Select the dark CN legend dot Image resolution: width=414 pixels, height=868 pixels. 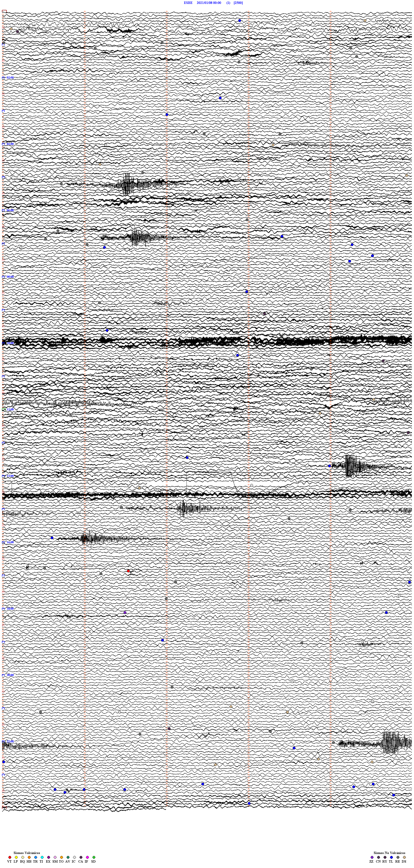click(378, 857)
